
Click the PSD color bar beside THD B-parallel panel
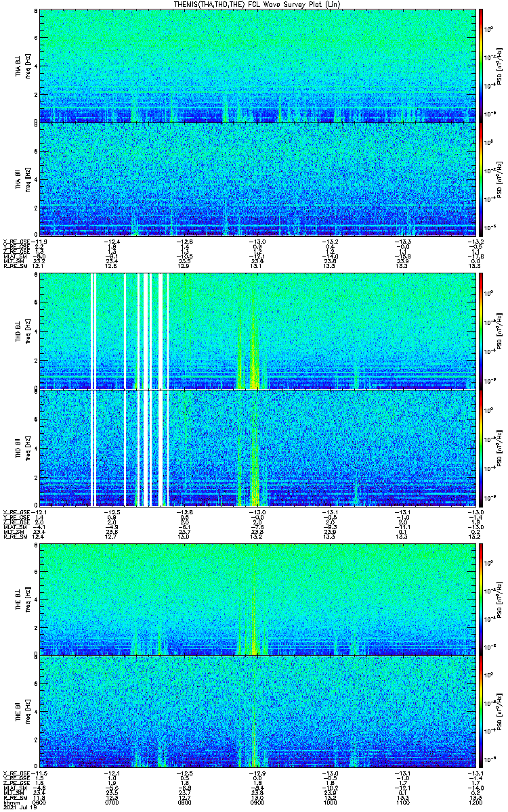coord(482,448)
